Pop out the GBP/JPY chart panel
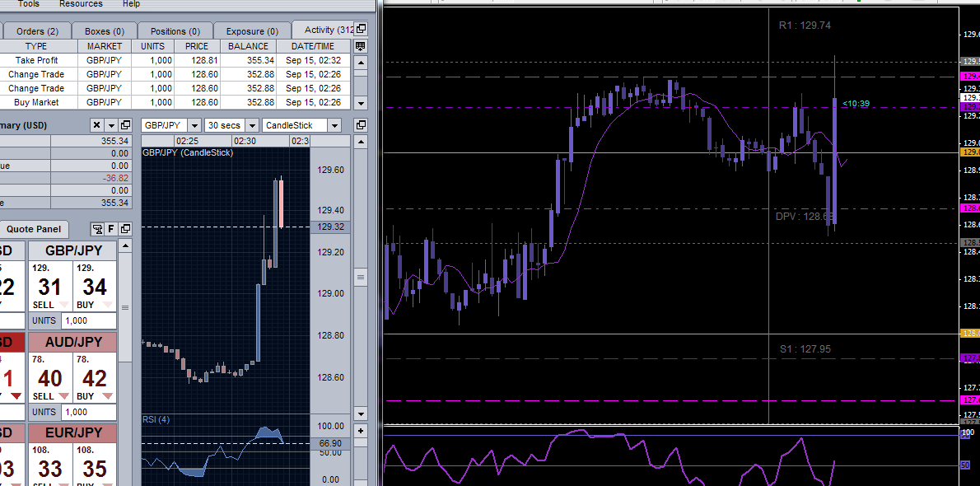This screenshot has width=980, height=486. pos(360,125)
